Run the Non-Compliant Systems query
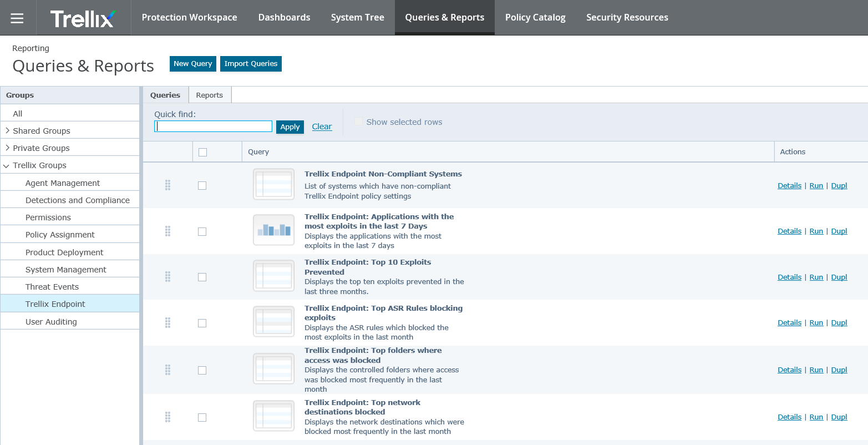Screen dimensions: 868x445 (816, 186)
